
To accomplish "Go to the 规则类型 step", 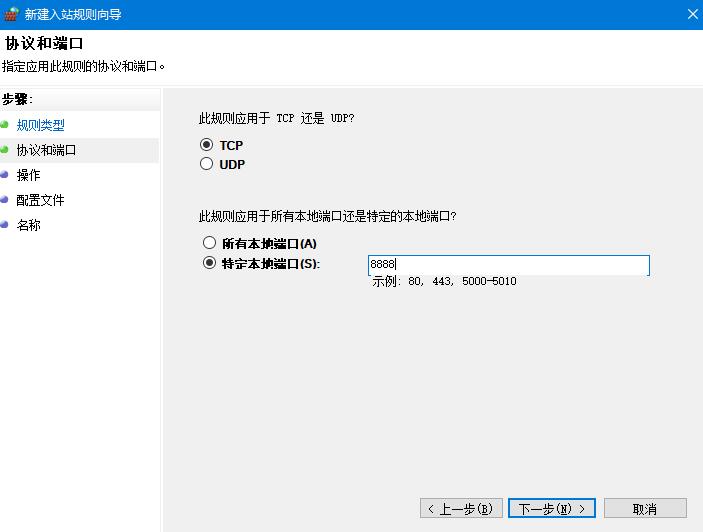I will pyautogui.click(x=40, y=125).
